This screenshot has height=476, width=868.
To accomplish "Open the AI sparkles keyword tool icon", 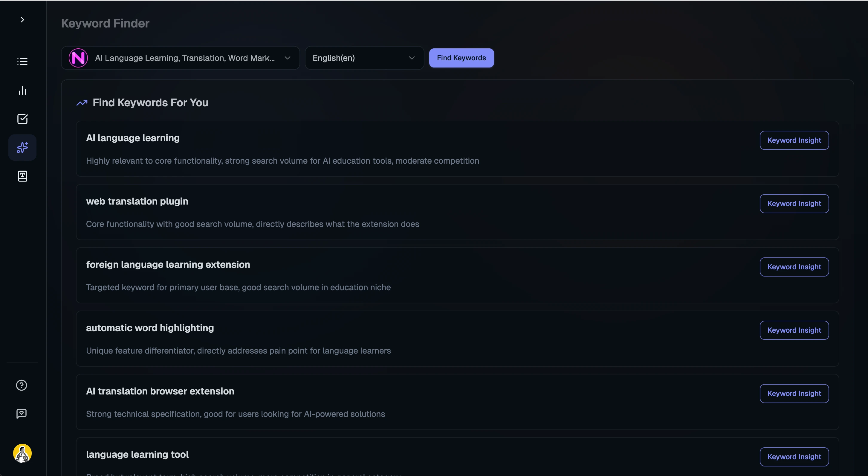I will [x=22, y=147].
